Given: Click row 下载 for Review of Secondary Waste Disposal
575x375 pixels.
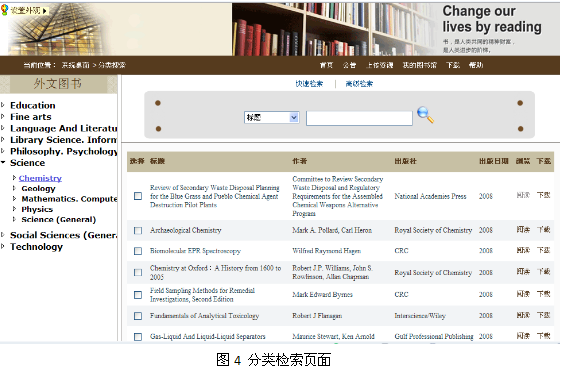Looking at the screenshot, I should point(543,195).
